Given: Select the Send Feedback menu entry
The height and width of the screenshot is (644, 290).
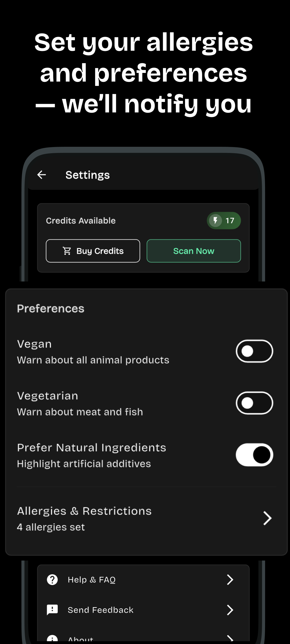Looking at the screenshot, I should (100, 610).
